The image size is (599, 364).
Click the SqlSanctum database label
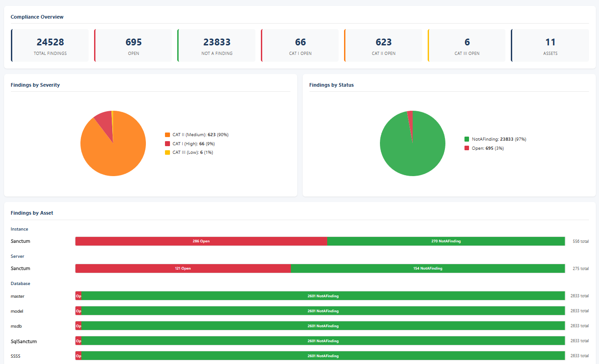tap(24, 341)
